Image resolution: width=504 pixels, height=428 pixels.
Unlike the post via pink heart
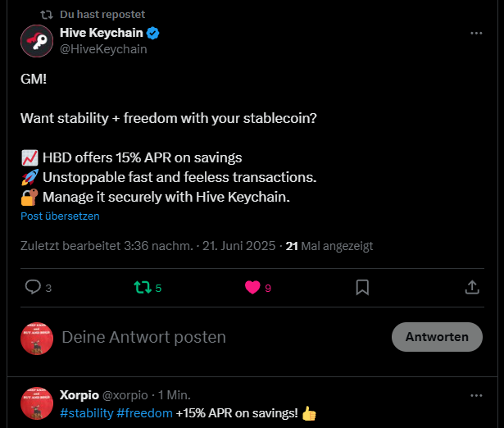252,287
